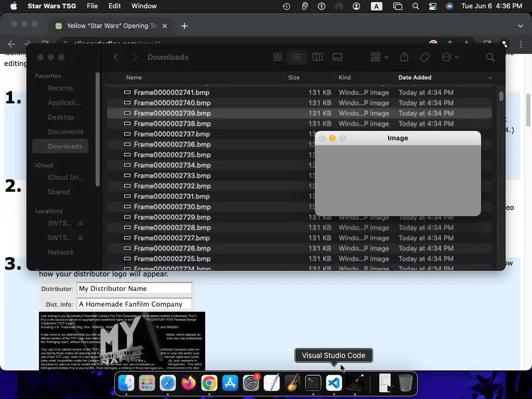This screenshot has height=399, width=532.
Task: Switch Finder to gallery view
Action: click(337, 57)
